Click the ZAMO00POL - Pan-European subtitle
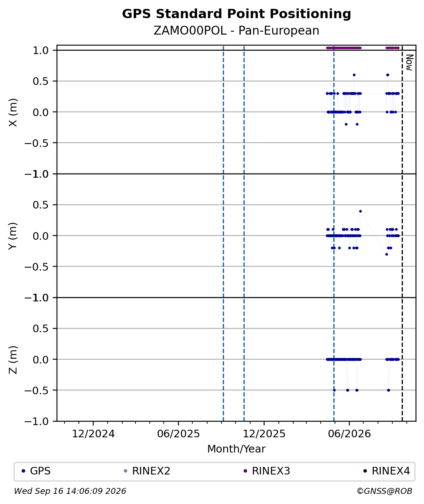Screen dimensions: 424x504 [x=236, y=30]
